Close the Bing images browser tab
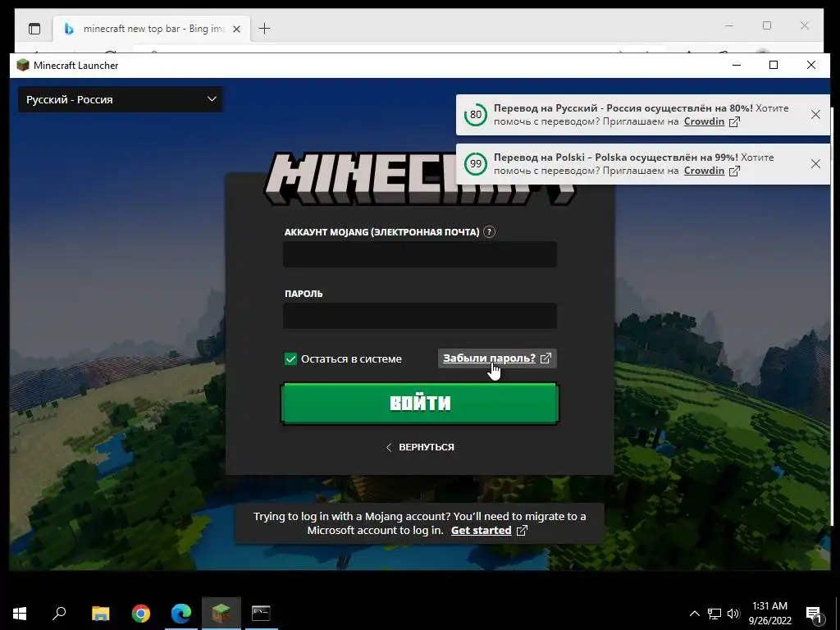The image size is (840, 630). 236,29
